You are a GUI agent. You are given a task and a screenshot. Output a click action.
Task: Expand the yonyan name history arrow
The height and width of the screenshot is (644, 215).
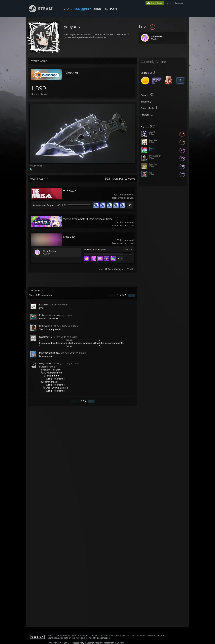pos(79,27)
